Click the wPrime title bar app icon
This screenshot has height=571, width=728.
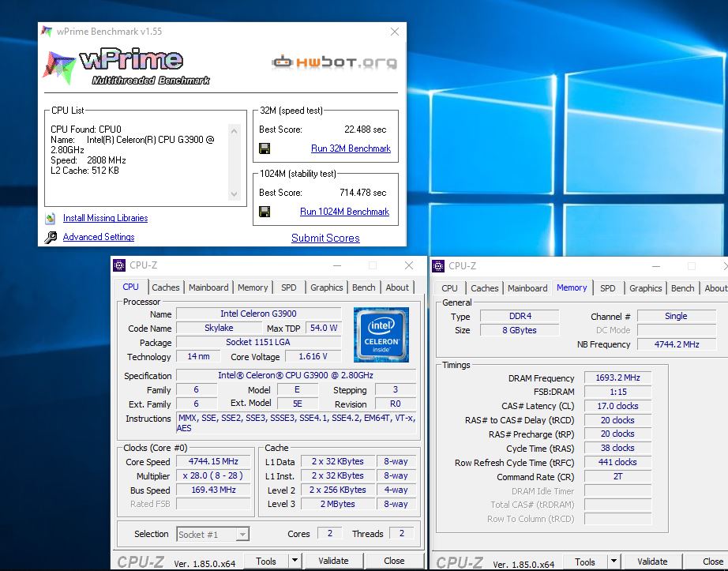[x=47, y=31]
